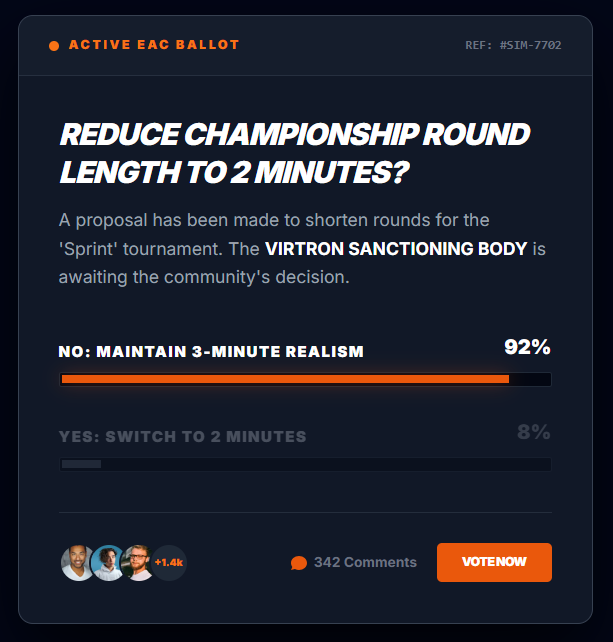613x642 pixels.
Task: Click the VIRTRON SANCTIONING BODY bold text
Action: click(396, 248)
